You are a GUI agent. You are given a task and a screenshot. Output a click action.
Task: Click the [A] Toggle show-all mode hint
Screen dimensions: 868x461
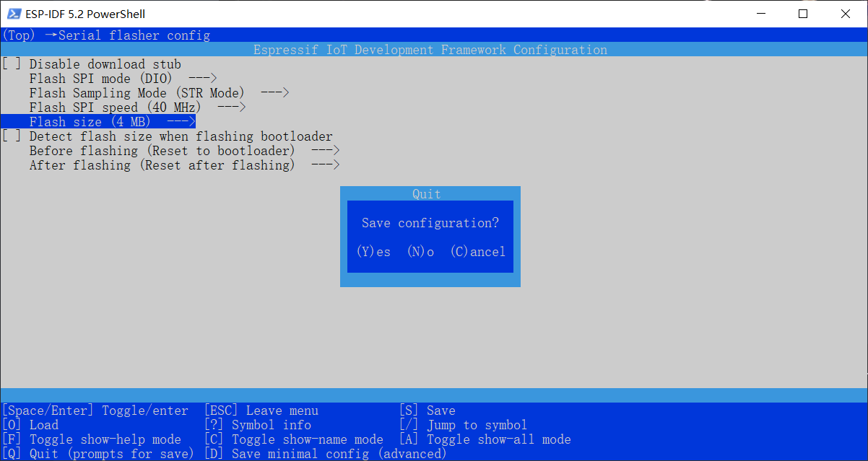click(485, 439)
